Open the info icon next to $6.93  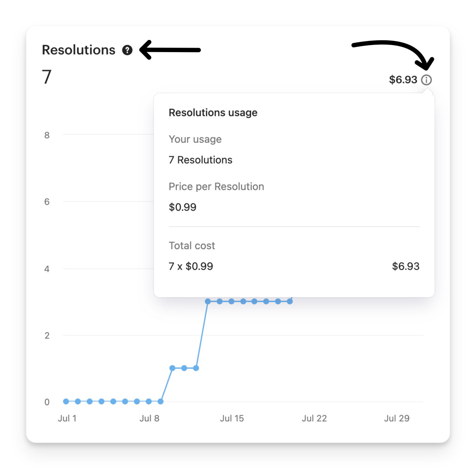click(x=427, y=80)
